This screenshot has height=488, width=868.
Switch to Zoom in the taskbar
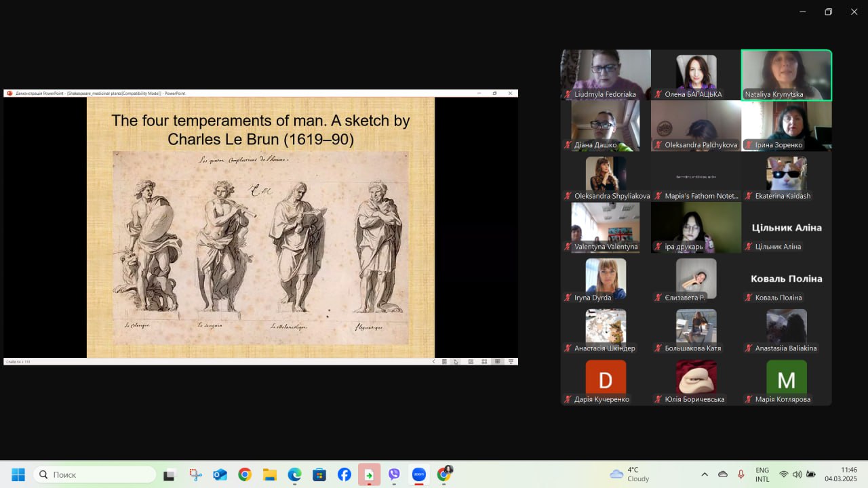(x=419, y=474)
